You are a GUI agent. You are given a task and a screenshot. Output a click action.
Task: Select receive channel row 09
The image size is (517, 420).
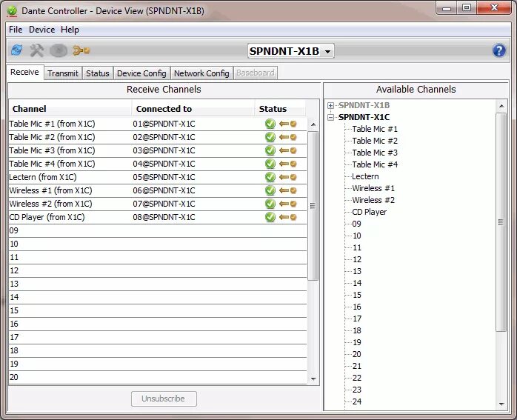pyautogui.click(x=158, y=231)
